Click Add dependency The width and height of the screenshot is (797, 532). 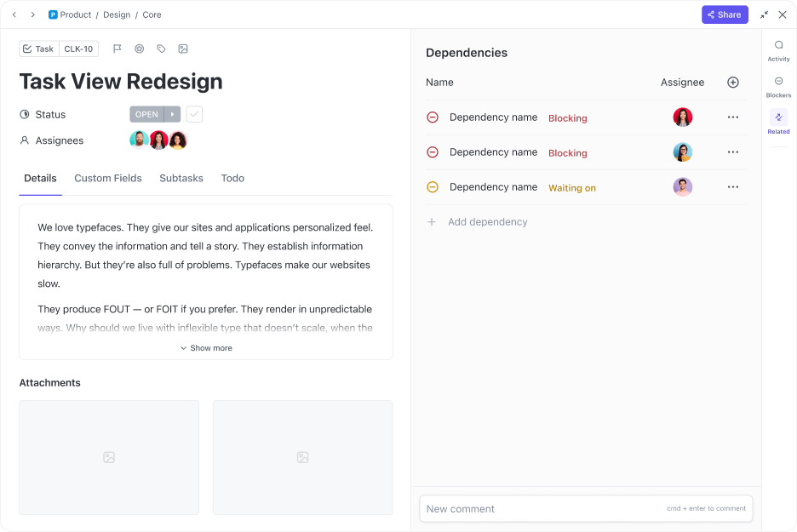coord(488,221)
